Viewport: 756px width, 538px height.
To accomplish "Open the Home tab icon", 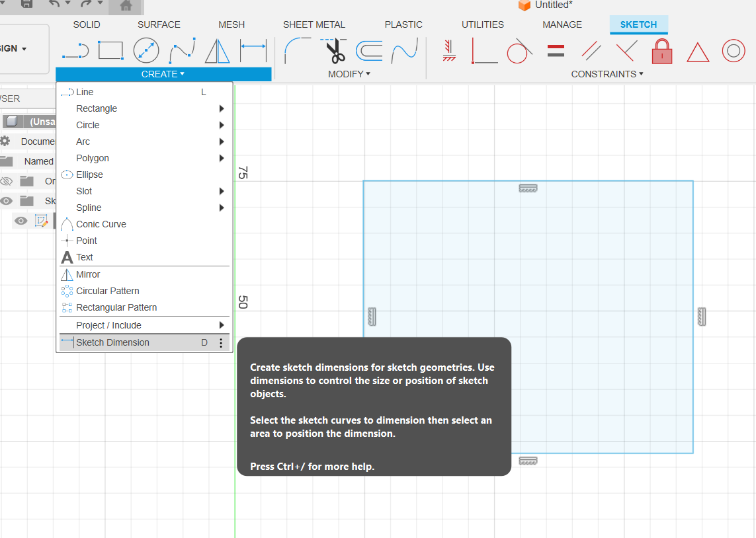I will pyautogui.click(x=126, y=6).
